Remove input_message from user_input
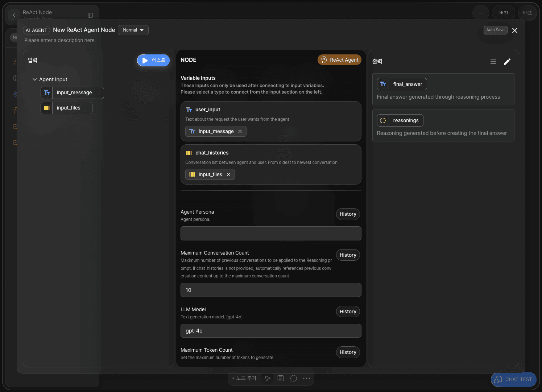Screen dimensions: 542x392 tap(240, 132)
